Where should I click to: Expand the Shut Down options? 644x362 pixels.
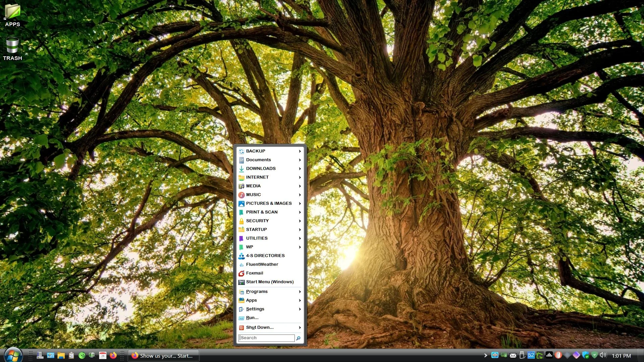coord(270,327)
